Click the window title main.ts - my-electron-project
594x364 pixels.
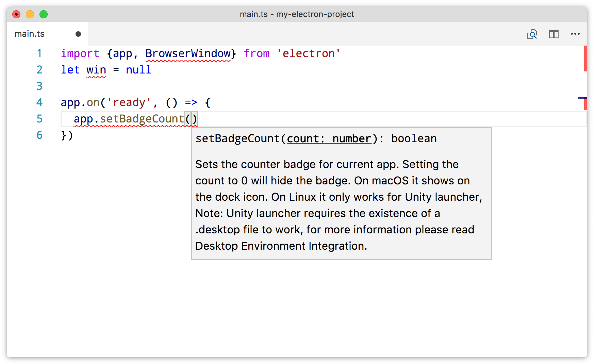pos(297,14)
